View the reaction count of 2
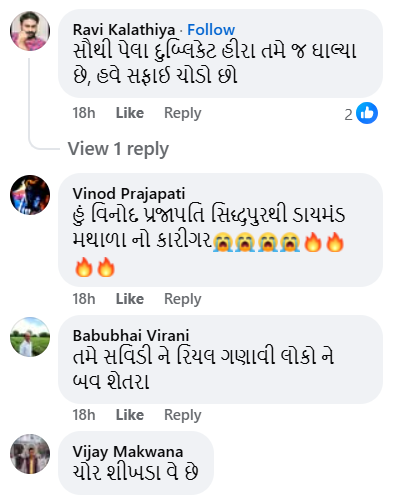This screenshot has height=501, width=395. pyautogui.click(x=348, y=115)
